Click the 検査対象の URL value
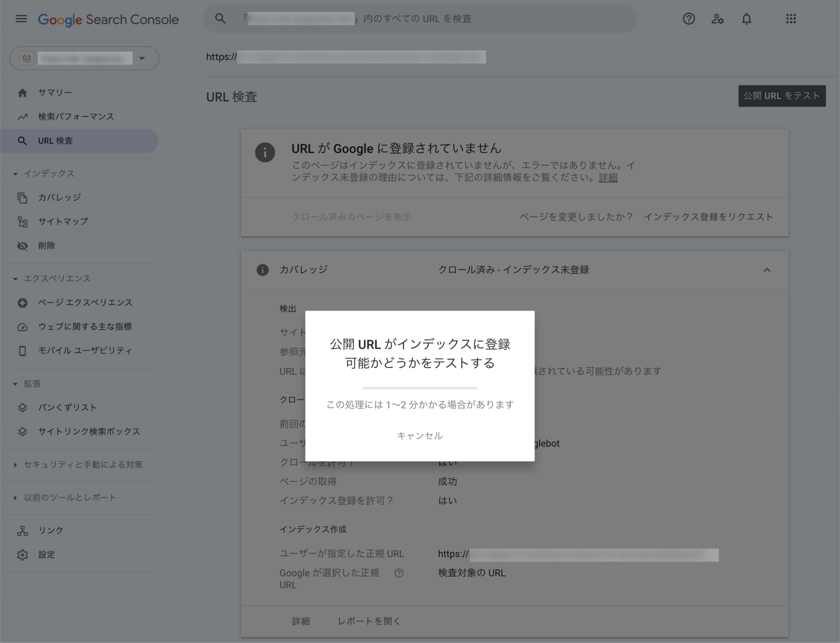Image resolution: width=840 pixels, height=643 pixels. click(472, 573)
